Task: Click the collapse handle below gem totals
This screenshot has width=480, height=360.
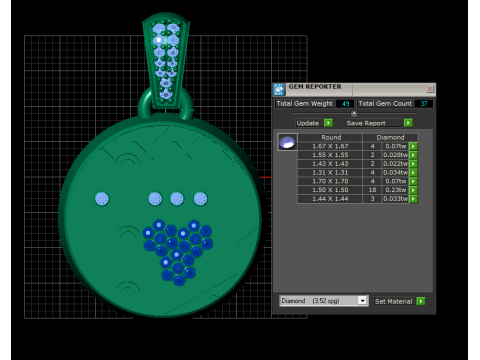Action: tap(354, 113)
